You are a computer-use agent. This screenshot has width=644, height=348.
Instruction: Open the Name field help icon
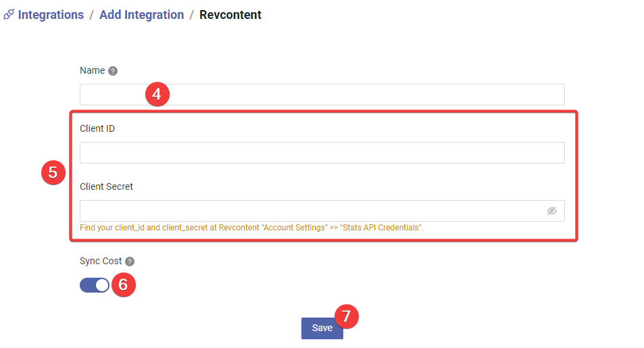pos(113,71)
